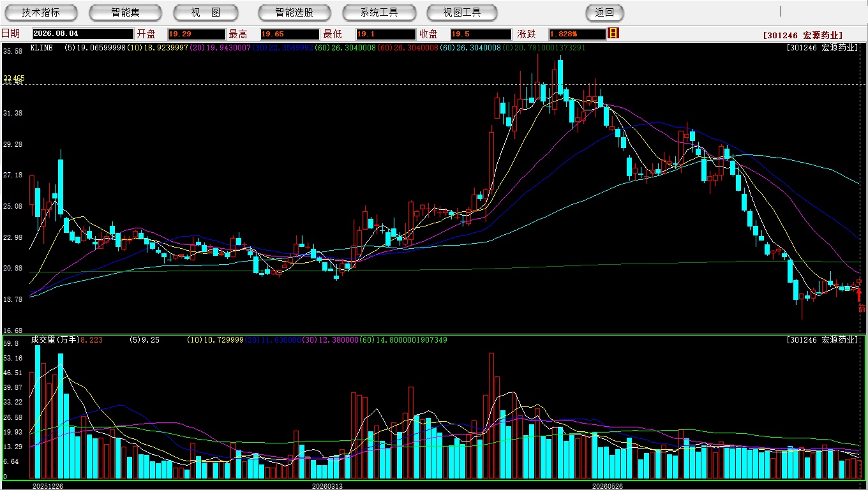Click the 20.88 price axis label
This screenshot has width=868, height=490.
13,269
